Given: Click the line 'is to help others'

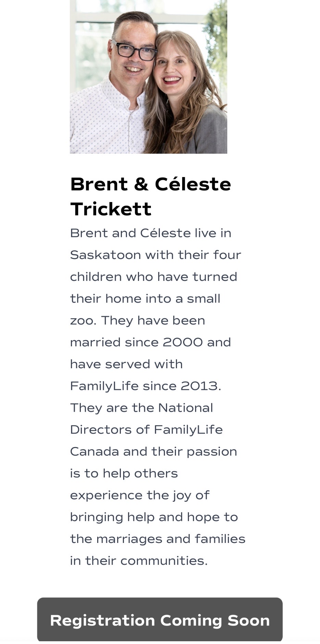Looking at the screenshot, I should [124, 473].
